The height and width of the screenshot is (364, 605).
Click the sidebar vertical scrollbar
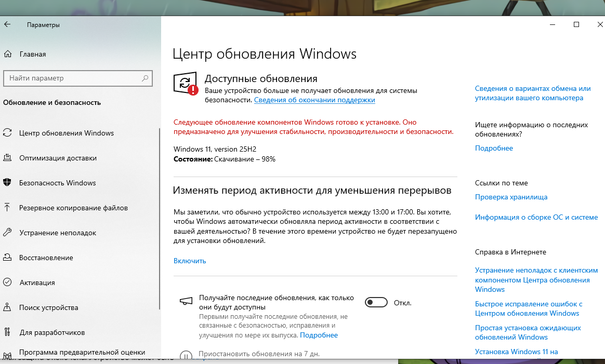(160, 219)
